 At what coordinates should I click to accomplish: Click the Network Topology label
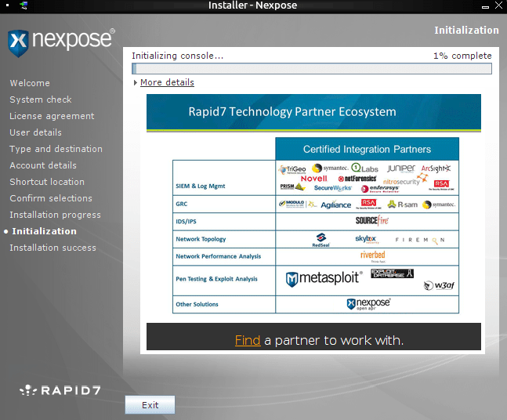click(201, 239)
